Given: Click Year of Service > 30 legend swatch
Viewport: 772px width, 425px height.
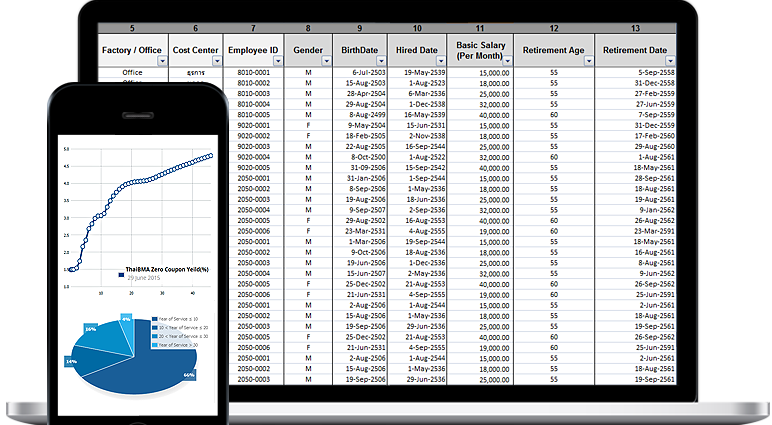Looking at the screenshot, I should pyautogui.click(x=155, y=345).
